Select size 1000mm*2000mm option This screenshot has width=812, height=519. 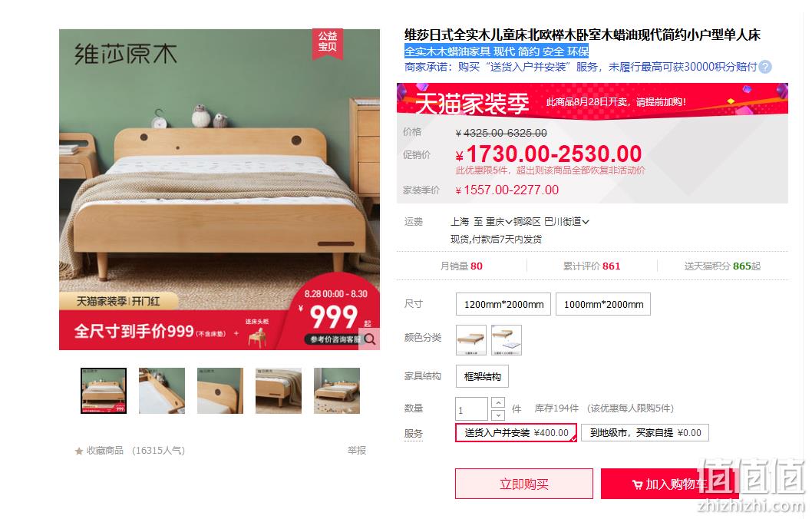pyautogui.click(x=603, y=304)
